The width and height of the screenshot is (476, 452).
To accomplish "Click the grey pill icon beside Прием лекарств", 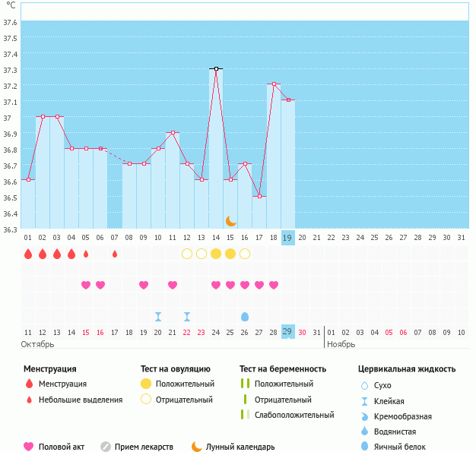I will 106,447.
